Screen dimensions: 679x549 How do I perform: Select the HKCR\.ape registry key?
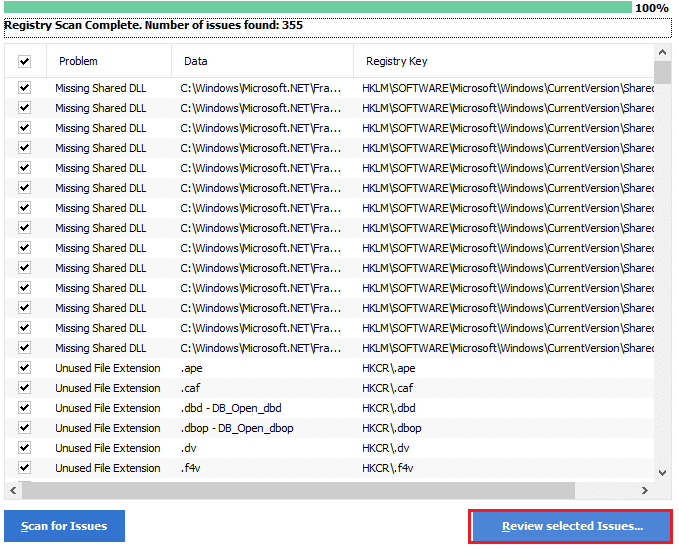coord(388,368)
